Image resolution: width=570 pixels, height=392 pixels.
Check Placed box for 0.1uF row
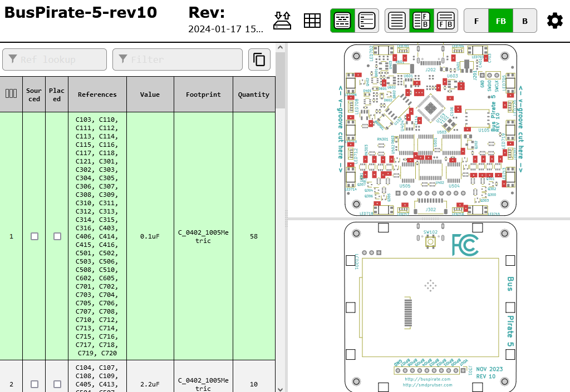pos(57,236)
